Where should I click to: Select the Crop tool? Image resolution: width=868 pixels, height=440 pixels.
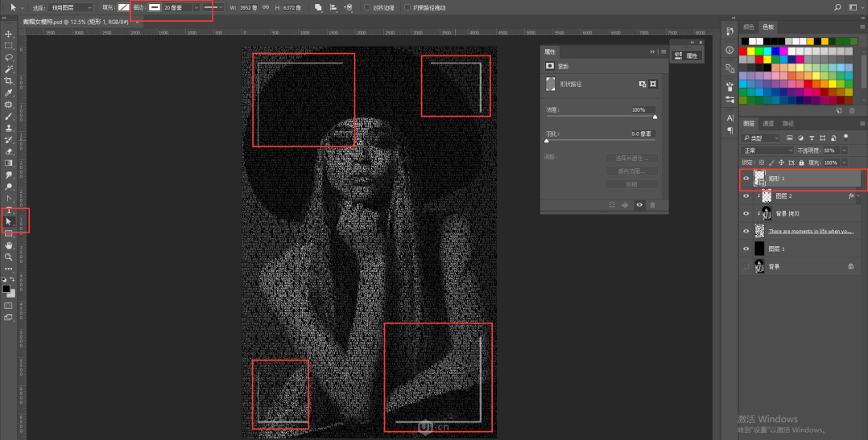click(x=9, y=81)
